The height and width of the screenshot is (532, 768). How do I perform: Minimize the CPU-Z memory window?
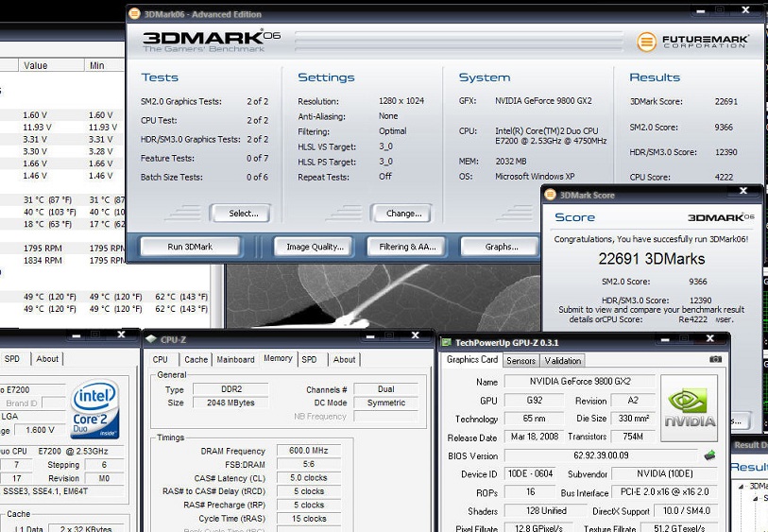click(x=370, y=336)
